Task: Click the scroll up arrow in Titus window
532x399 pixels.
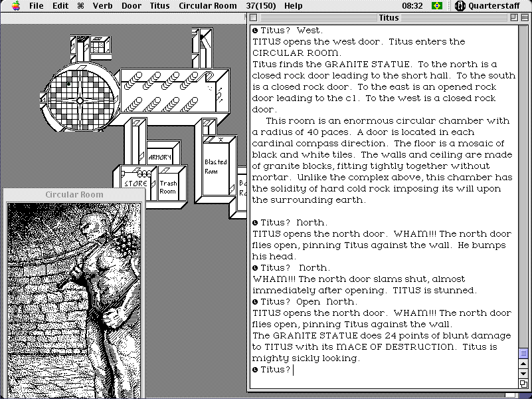Action: (x=523, y=364)
